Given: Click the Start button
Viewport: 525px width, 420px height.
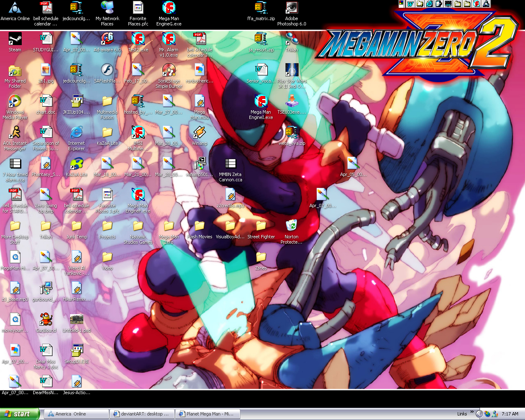Looking at the screenshot, I should tap(20, 414).
